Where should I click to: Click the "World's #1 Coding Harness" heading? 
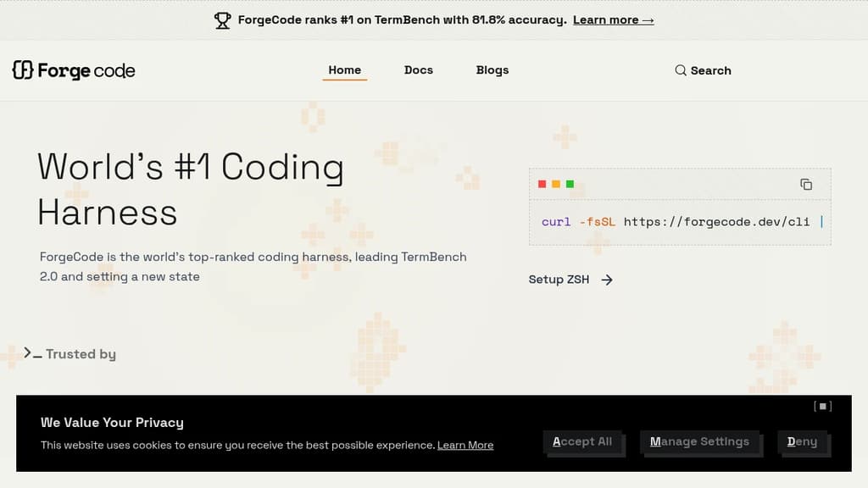click(191, 189)
